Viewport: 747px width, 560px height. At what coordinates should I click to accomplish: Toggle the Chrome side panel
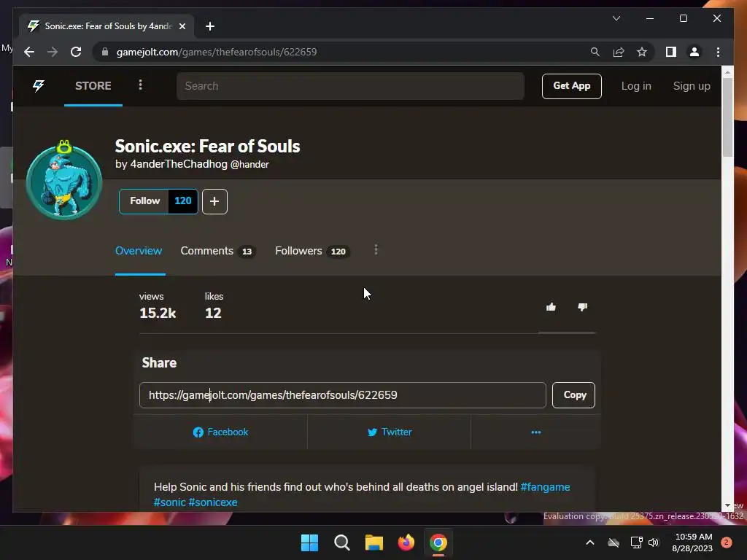pos(671,52)
